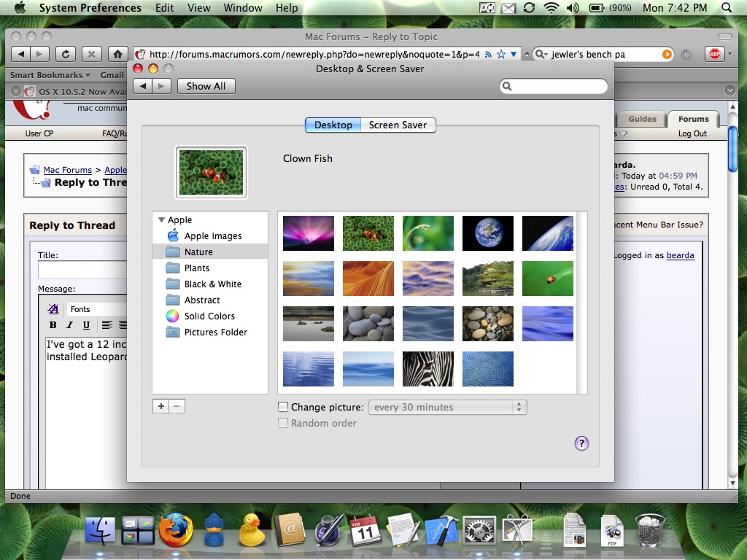Open Spaces icon in the Dock
747x560 pixels.
point(138,531)
